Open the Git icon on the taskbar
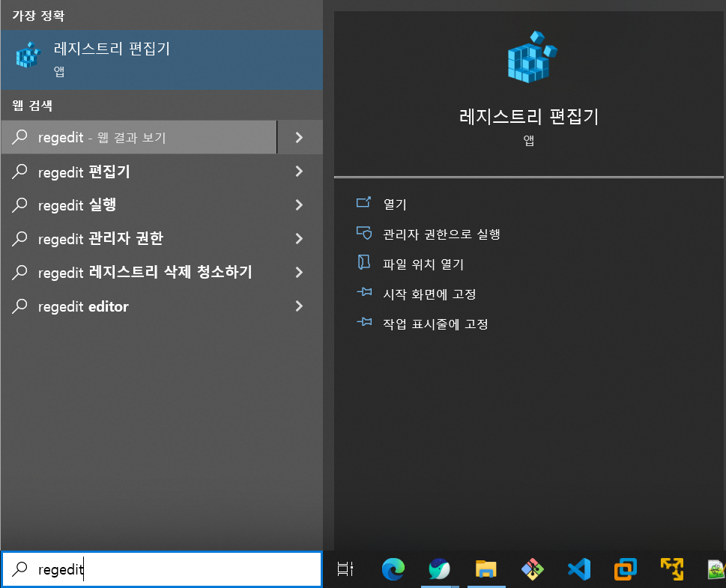This screenshot has height=588, width=726. (533, 569)
